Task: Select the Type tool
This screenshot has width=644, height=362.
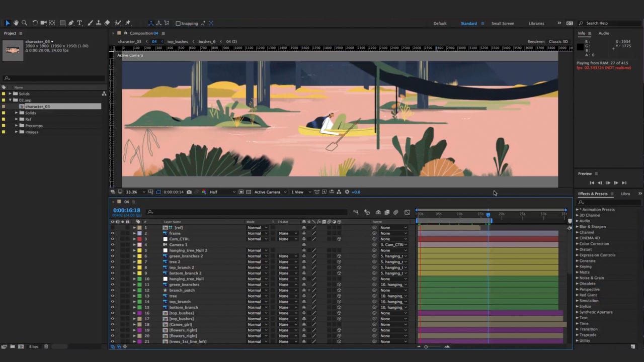Action: (79, 23)
